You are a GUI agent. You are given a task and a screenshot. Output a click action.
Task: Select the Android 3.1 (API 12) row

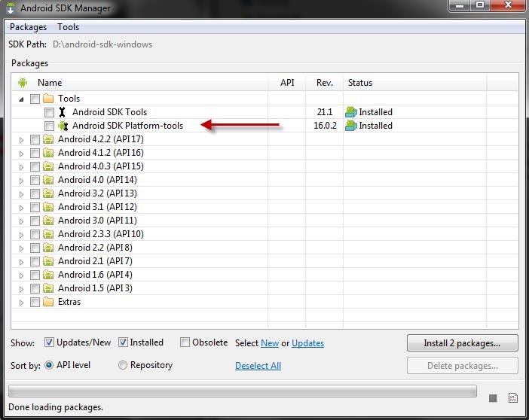pyautogui.click(x=264, y=207)
